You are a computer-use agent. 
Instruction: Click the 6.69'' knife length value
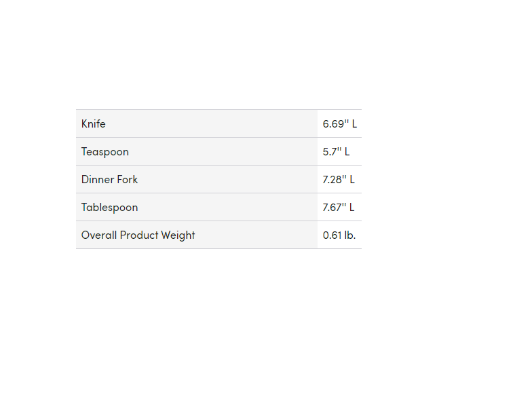pyautogui.click(x=335, y=124)
